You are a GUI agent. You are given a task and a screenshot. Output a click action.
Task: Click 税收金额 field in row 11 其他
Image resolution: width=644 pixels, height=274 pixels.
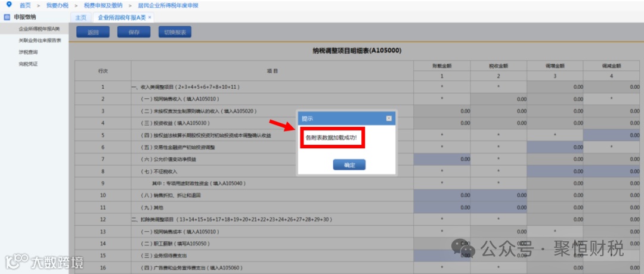499,207
